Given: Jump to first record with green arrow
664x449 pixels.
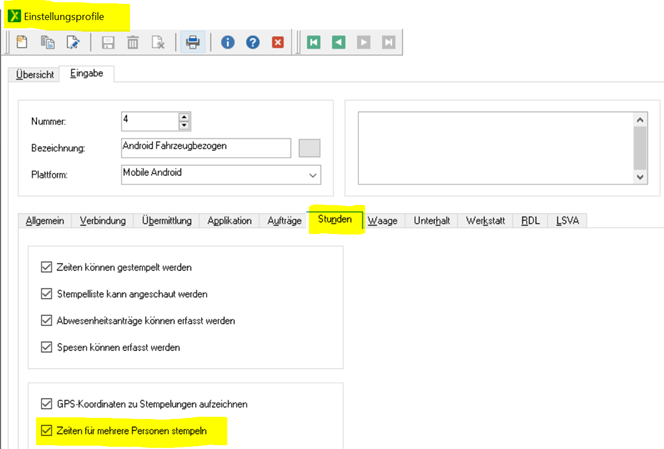Looking at the screenshot, I should coord(314,42).
